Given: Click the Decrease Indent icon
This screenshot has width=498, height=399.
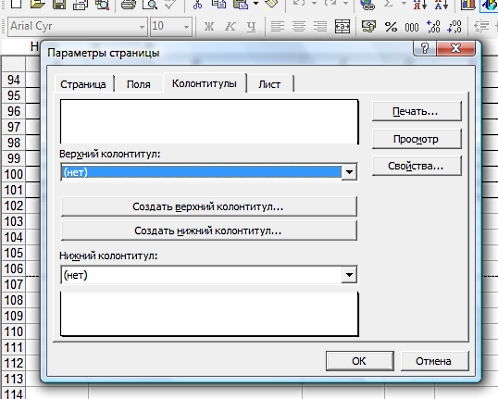Looking at the screenshot, I should point(481,26).
